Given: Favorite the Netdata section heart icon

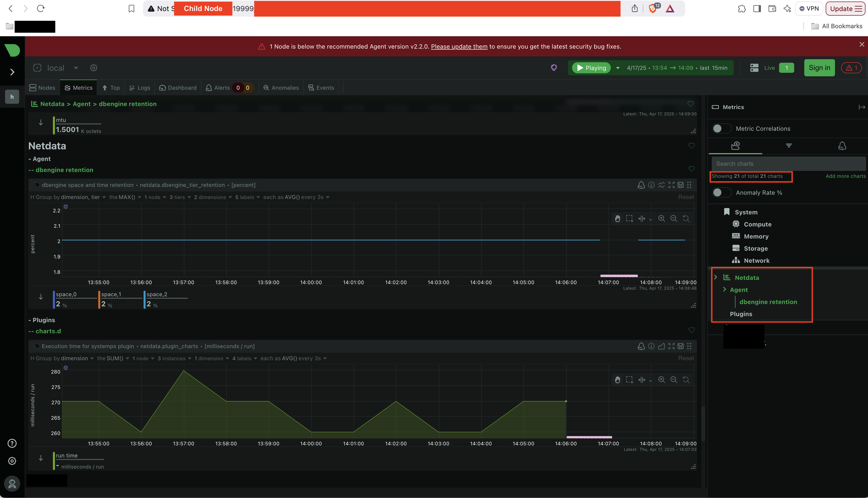Looking at the screenshot, I should 691,146.
